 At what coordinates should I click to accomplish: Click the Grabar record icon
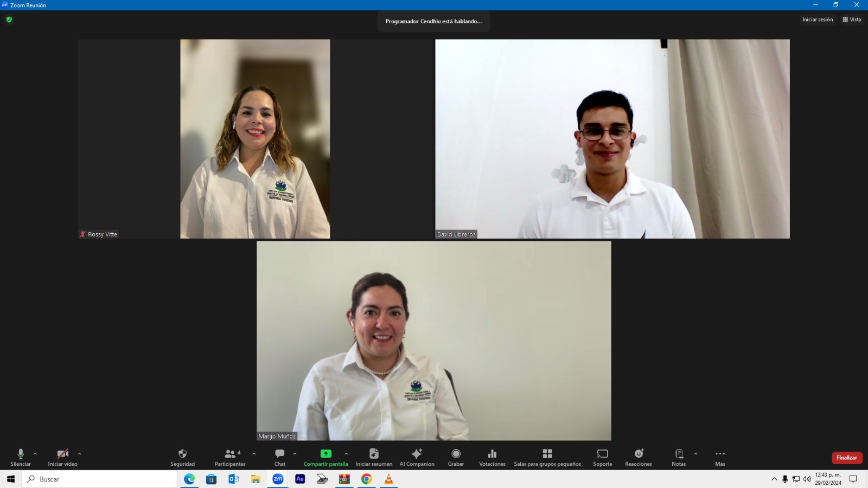point(456,454)
